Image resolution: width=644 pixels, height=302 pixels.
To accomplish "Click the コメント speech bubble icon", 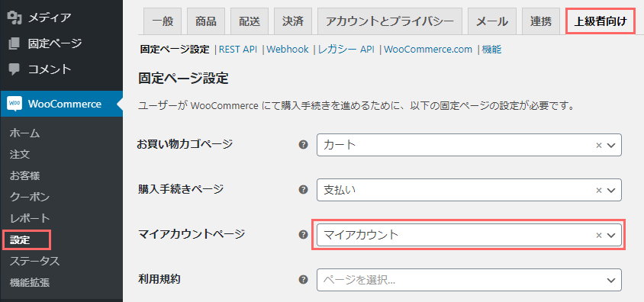I will pos(14,69).
